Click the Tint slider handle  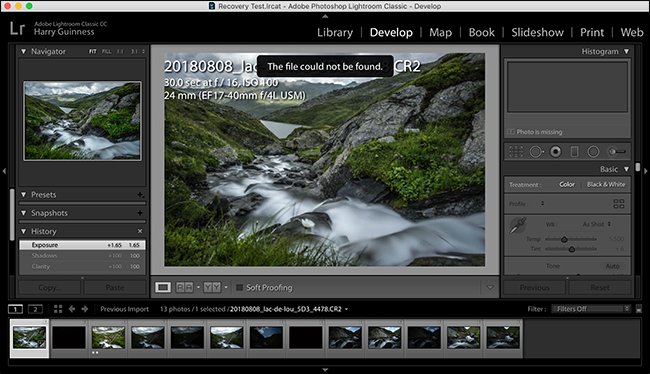(571, 249)
